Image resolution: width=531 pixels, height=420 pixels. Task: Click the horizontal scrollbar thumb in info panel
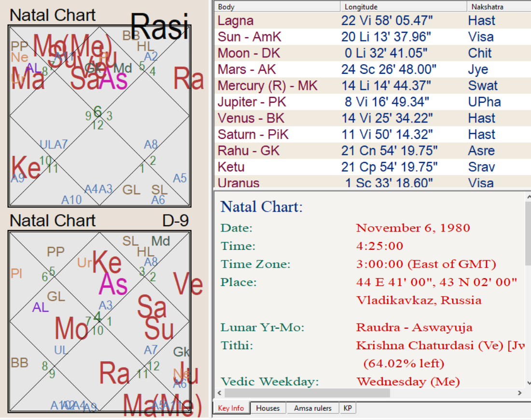pos(307,393)
